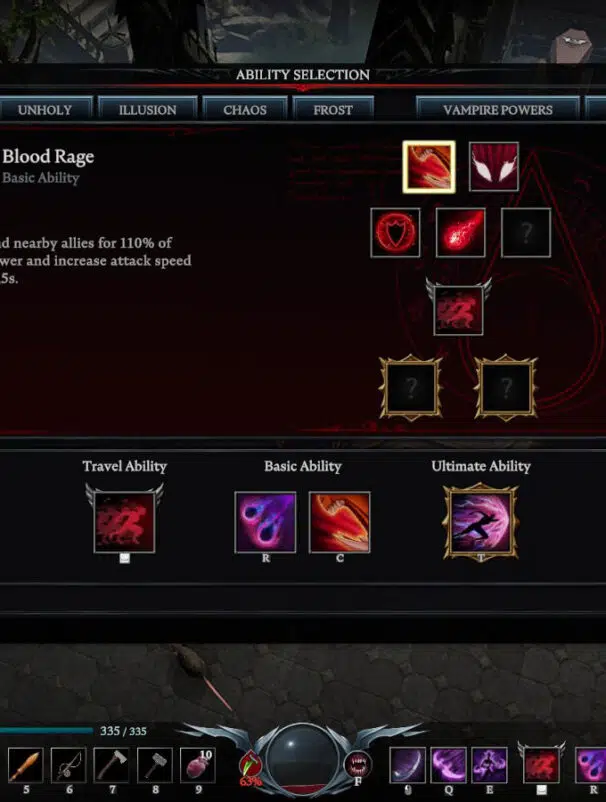This screenshot has height=802, width=606.
Task: Pick the red comet projectile ability icon
Action: point(461,232)
